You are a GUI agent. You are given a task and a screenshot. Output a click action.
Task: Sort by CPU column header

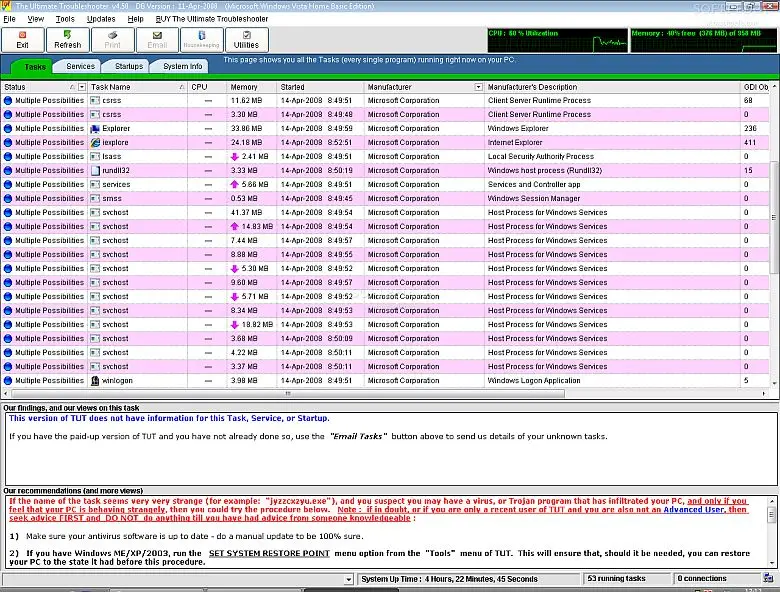[207, 87]
